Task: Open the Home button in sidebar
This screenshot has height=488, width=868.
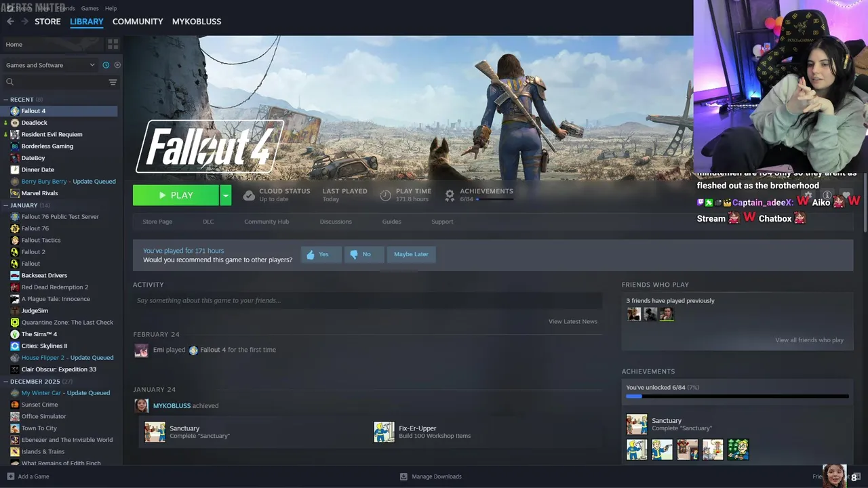Action: 52,44
